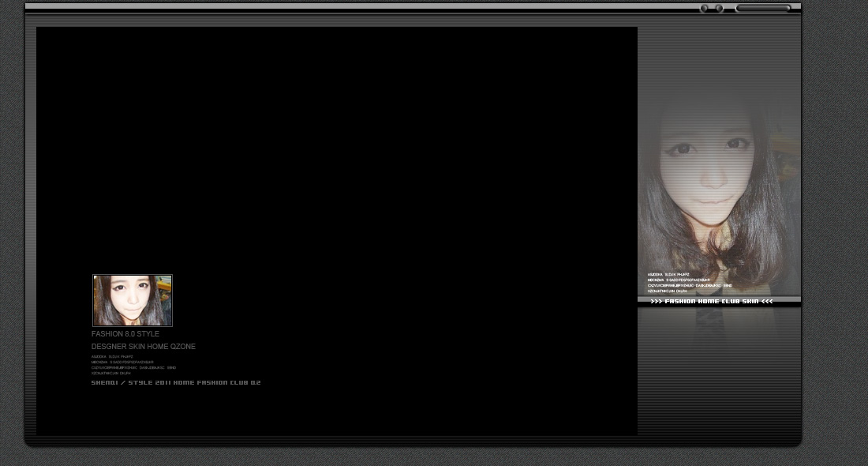Screen dimensions: 868x466
Task: Select SHENQI / STYLE 2011 HOME FASHION CLUB text
Action: click(x=176, y=383)
